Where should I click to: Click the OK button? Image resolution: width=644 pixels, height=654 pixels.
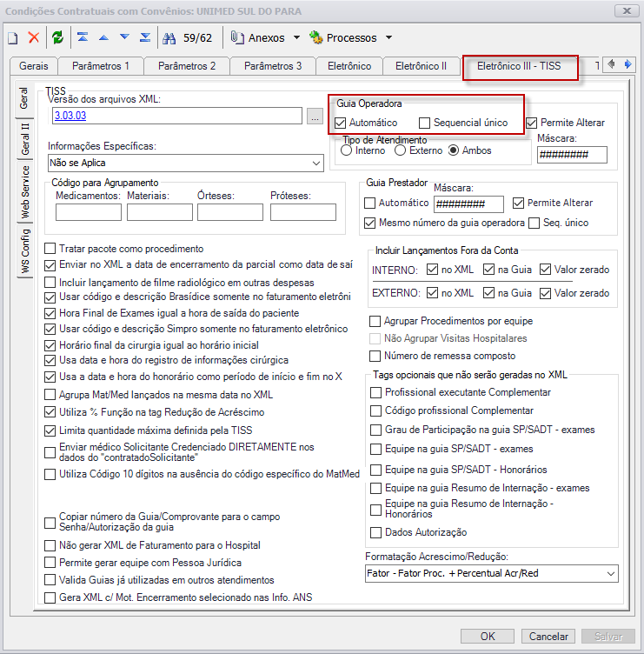[488, 637]
